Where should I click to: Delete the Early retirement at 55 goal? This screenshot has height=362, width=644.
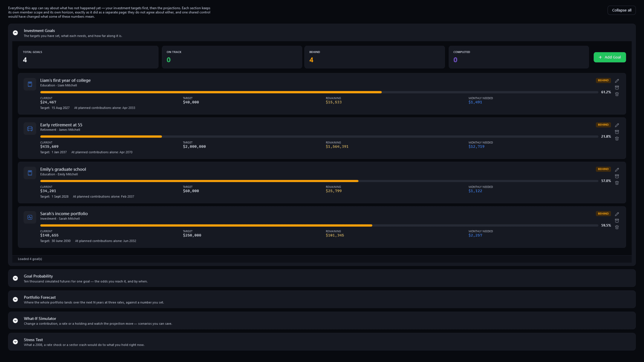(x=617, y=139)
